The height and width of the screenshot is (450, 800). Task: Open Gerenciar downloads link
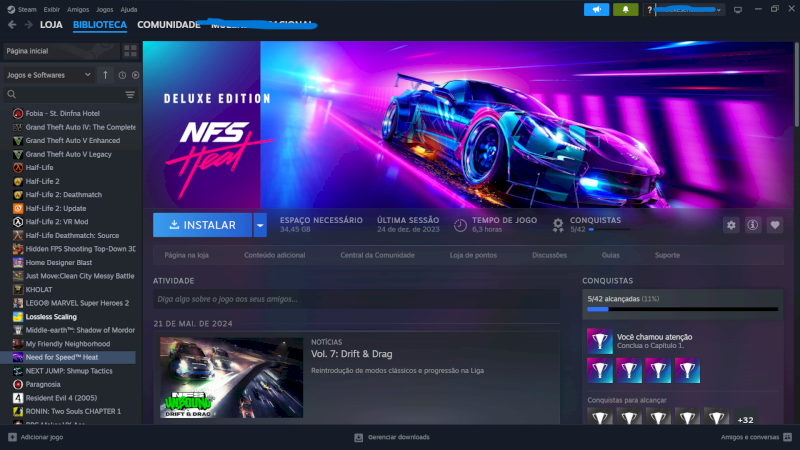[398, 437]
